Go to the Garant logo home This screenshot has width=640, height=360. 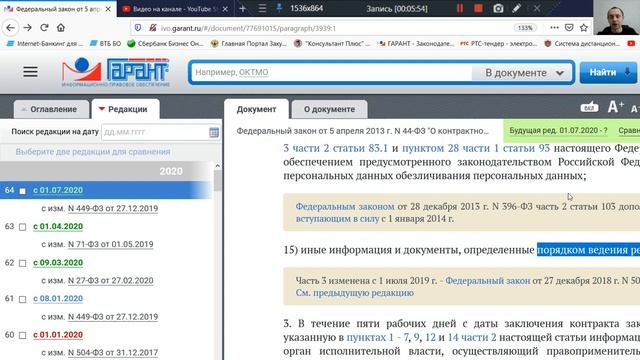116,72
